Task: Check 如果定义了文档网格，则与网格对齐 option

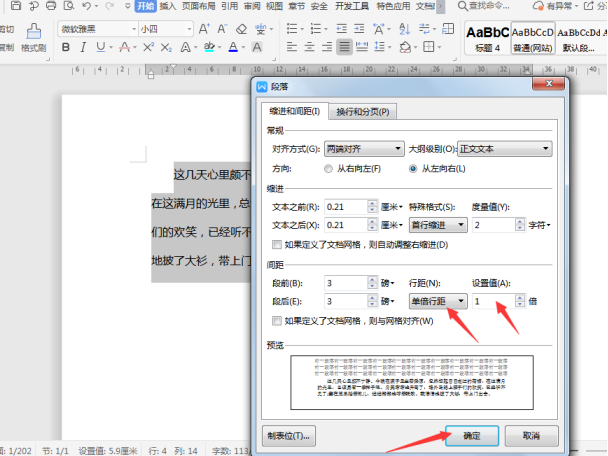Action: (277, 321)
